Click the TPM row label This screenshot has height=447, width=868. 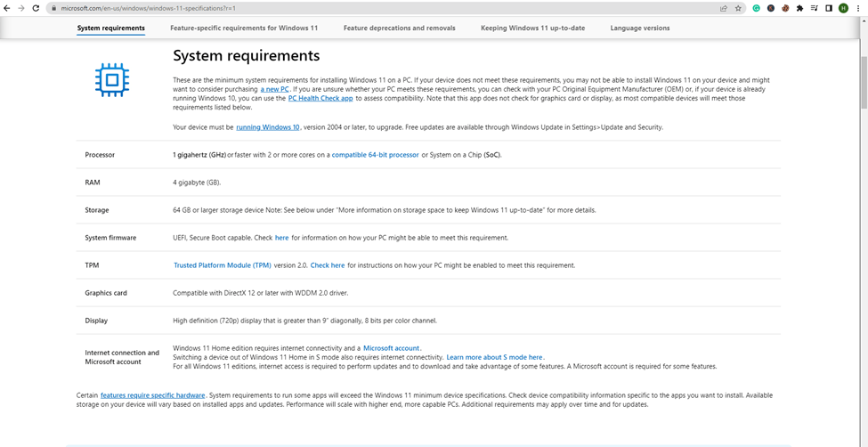point(92,265)
